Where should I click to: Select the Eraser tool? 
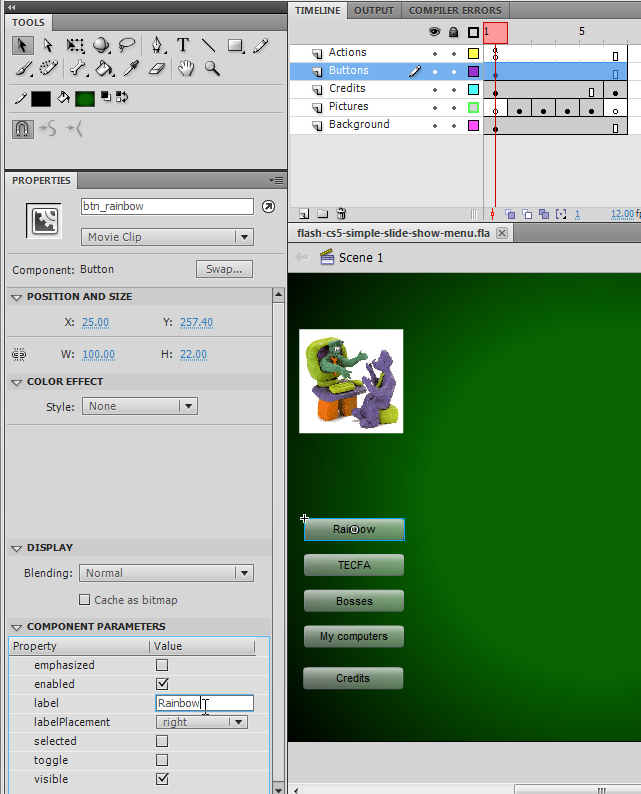157,68
